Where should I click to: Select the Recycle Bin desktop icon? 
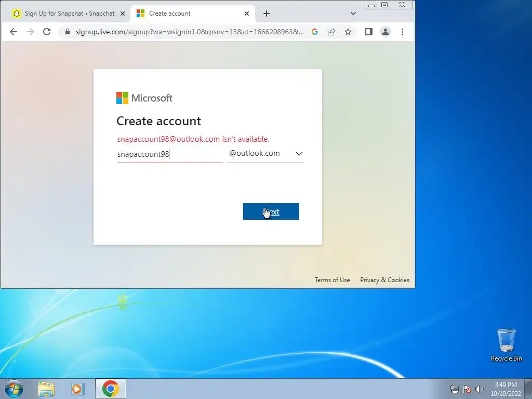(x=506, y=345)
